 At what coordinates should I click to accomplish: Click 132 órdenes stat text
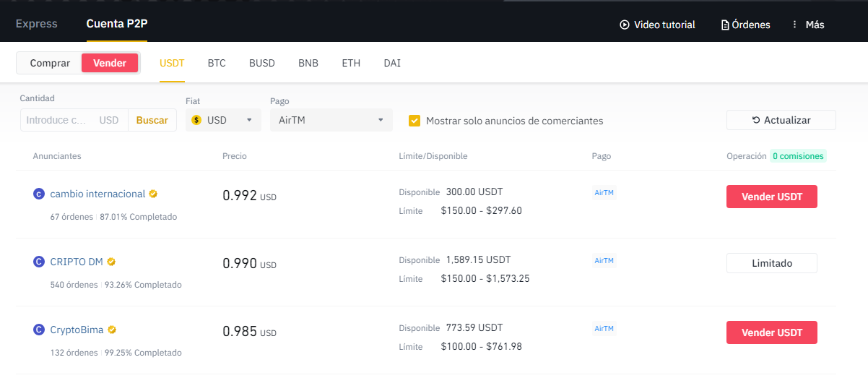[74, 353]
